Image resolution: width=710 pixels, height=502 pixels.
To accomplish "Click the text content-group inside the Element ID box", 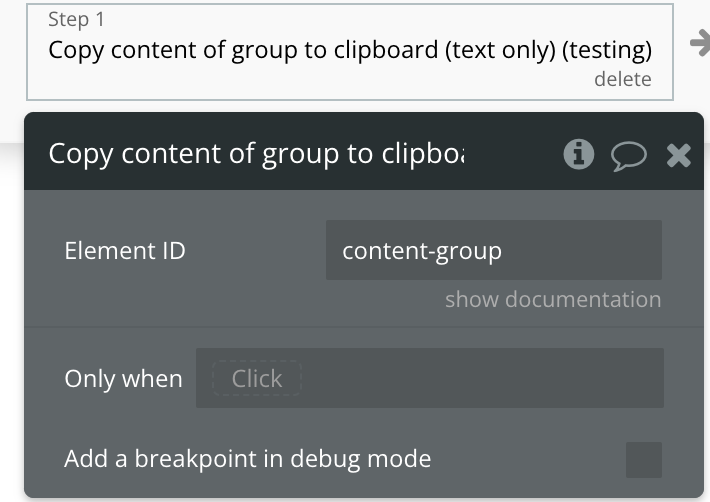I will click(x=422, y=251).
